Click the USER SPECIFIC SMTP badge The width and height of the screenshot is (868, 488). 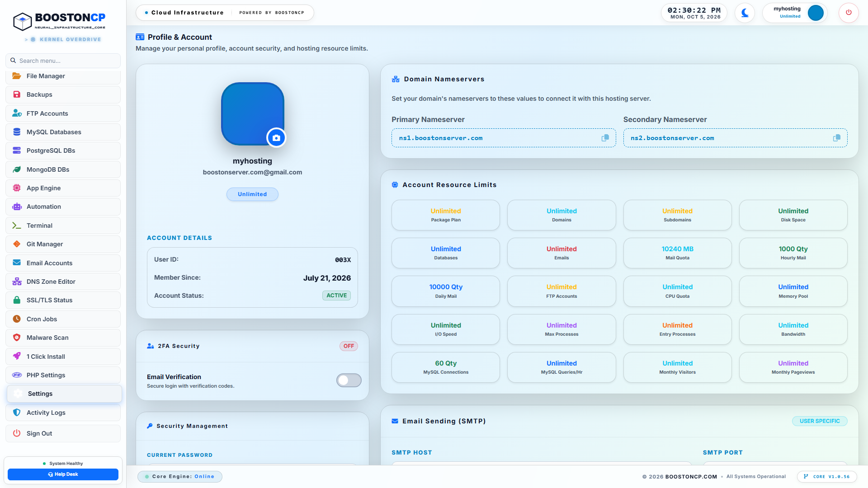pos(820,421)
